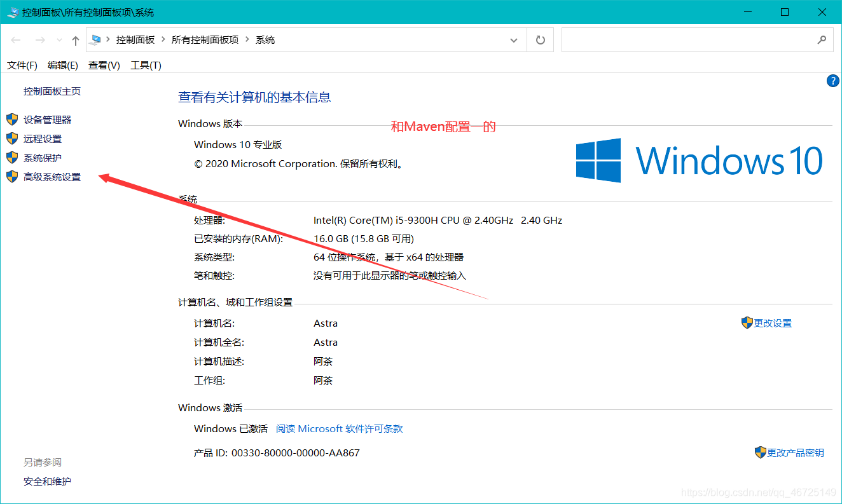
Task: Click shield icon beside 远程设置
Action: [x=12, y=138]
